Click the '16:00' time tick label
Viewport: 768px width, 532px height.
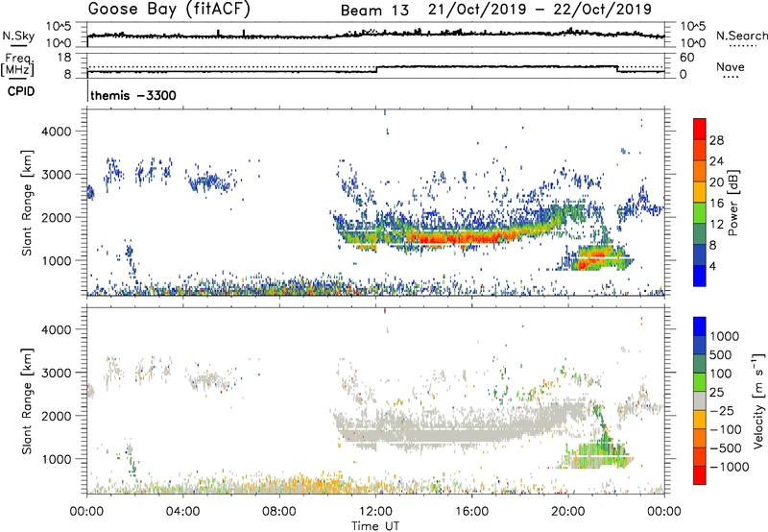[471, 512]
